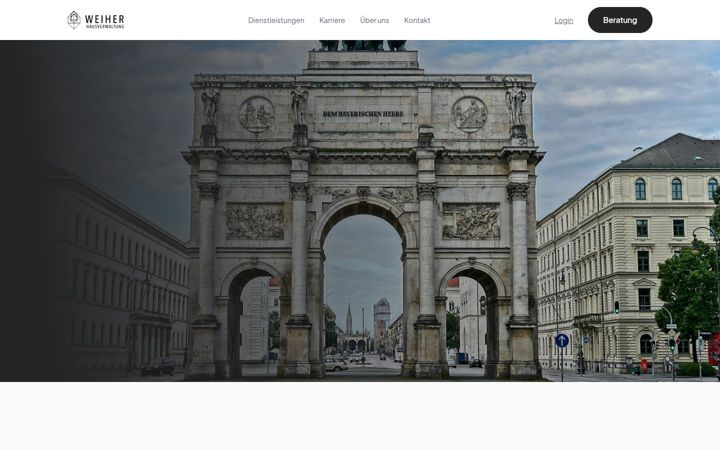Click the Siegestor hero image
This screenshot has height=450, width=720.
tap(360, 211)
